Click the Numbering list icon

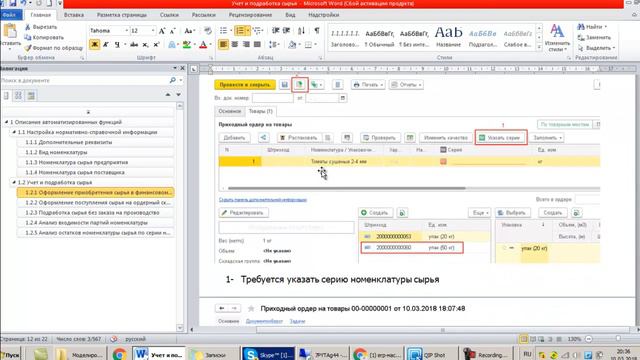click(x=240, y=31)
